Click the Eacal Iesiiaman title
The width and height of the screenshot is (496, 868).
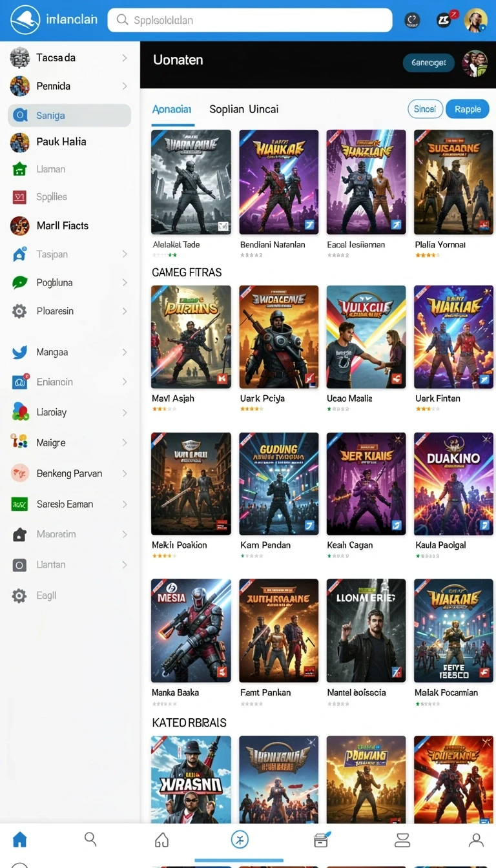(x=356, y=245)
